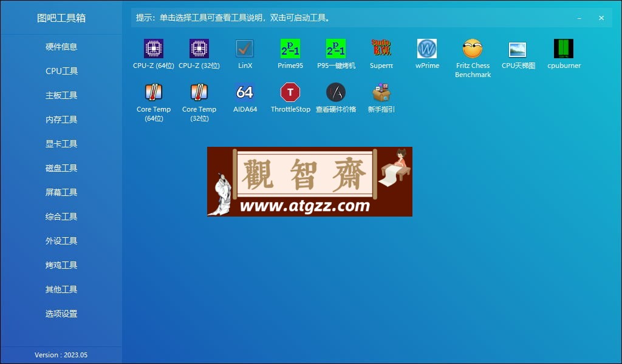This screenshot has width=622, height=364.
Task: Close the toolbox window
Action: (601, 18)
